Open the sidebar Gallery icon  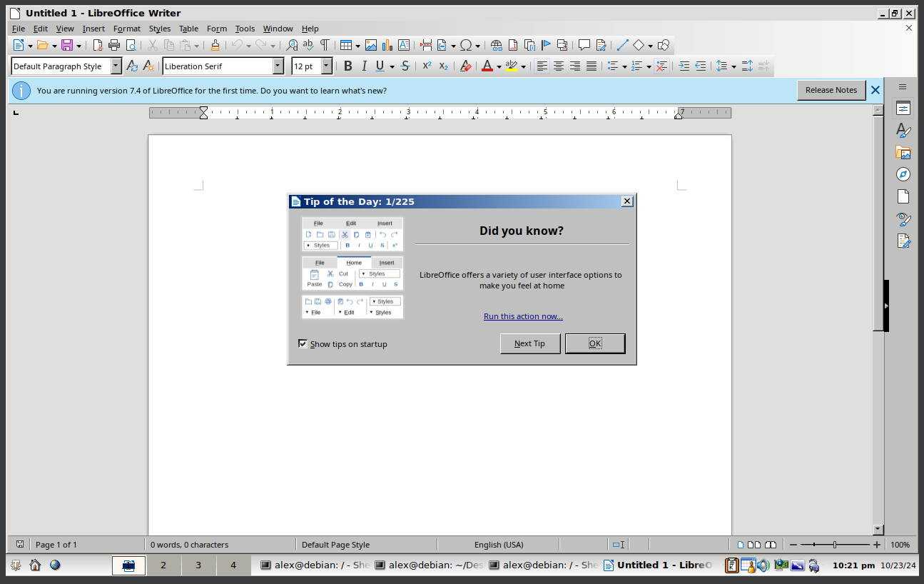click(x=903, y=153)
